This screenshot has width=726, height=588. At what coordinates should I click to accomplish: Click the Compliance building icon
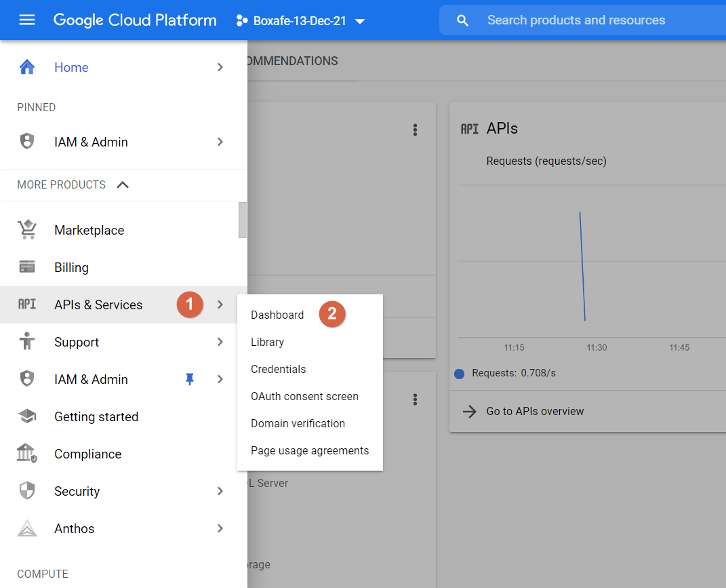coord(27,454)
